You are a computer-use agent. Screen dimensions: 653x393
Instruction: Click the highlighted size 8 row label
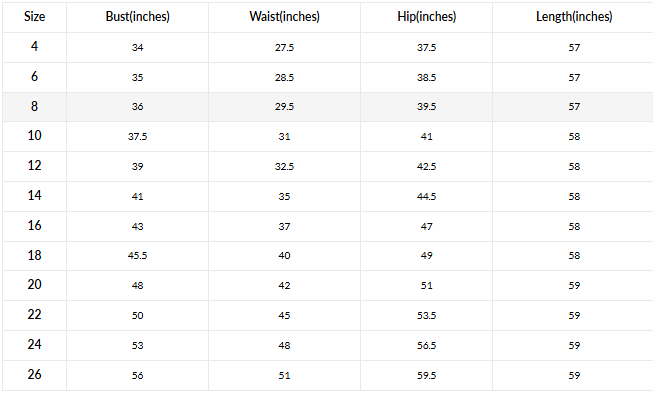point(34,106)
